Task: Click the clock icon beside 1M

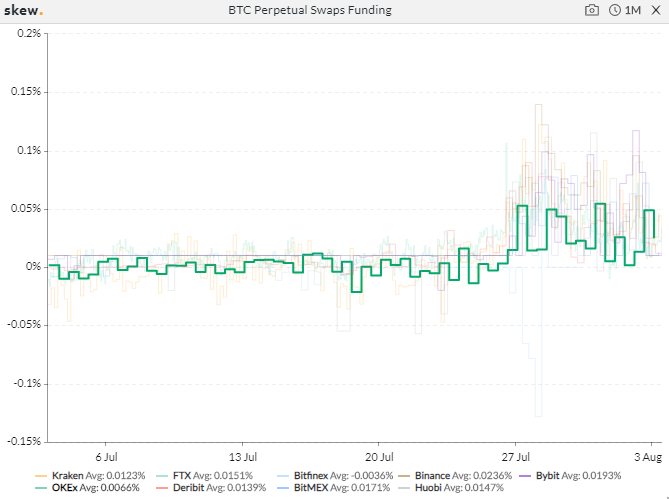Action: point(614,10)
